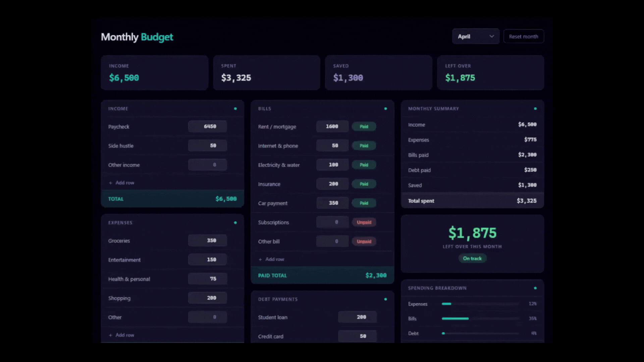Toggle Insurance Paid status

pyautogui.click(x=364, y=184)
